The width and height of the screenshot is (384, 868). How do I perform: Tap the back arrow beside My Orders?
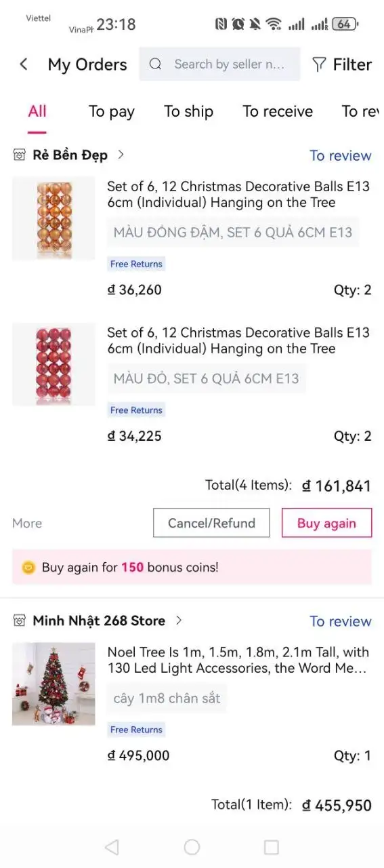pyautogui.click(x=24, y=64)
